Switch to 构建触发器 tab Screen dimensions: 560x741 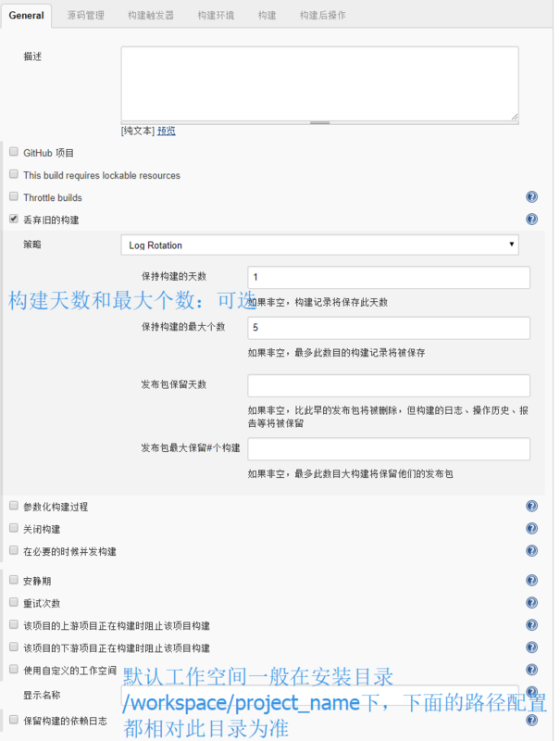coord(151,15)
